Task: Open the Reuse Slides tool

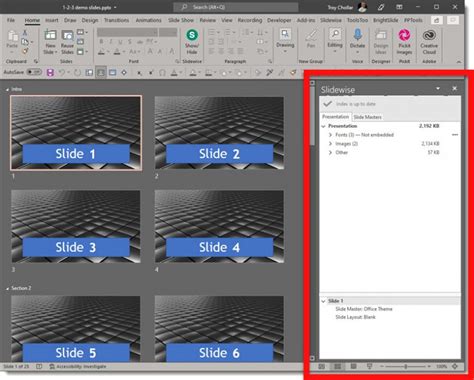Action: click(67, 42)
